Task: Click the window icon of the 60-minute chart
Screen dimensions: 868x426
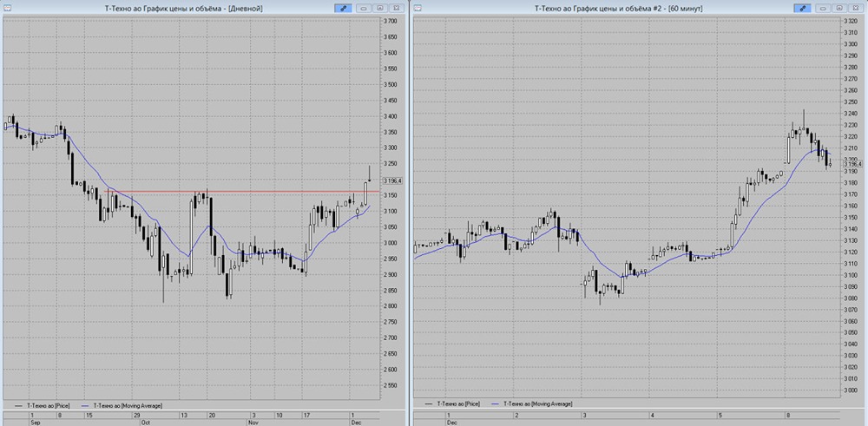Action: click(x=418, y=7)
